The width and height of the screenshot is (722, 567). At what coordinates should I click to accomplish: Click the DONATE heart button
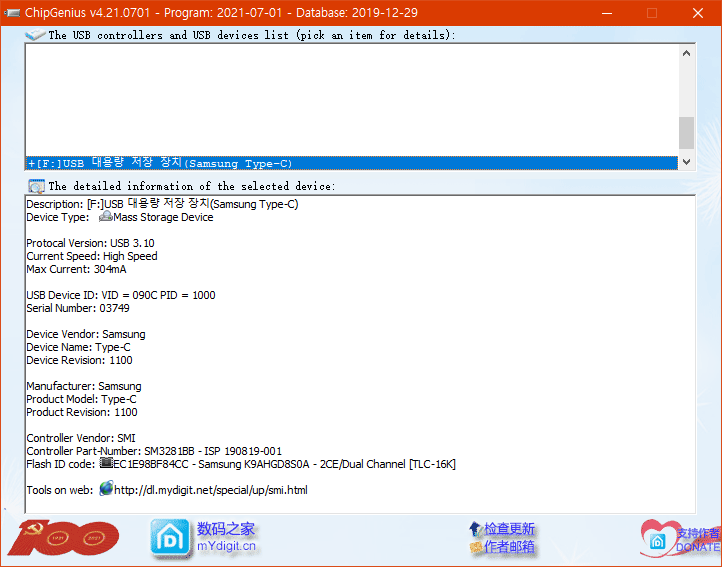[681, 539]
